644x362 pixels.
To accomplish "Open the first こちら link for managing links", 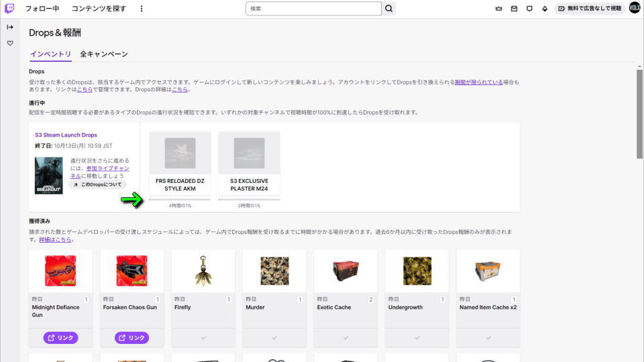I will coord(85,89).
